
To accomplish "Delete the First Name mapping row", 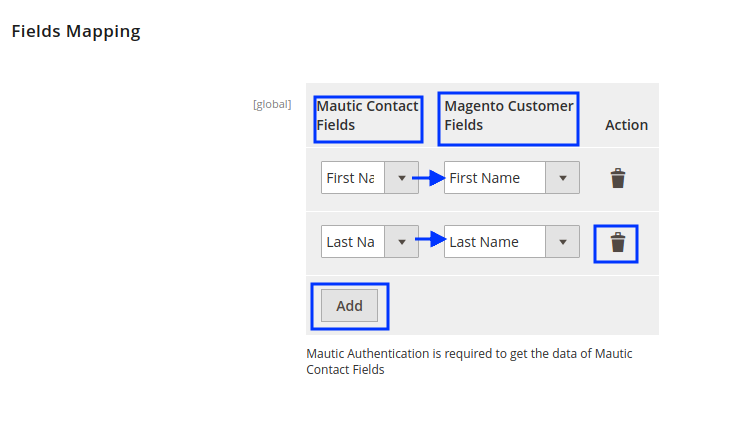I will tap(618, 178).
